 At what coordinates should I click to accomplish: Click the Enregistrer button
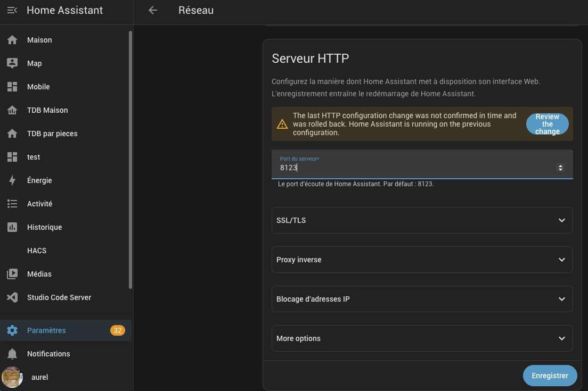(550, 375)
